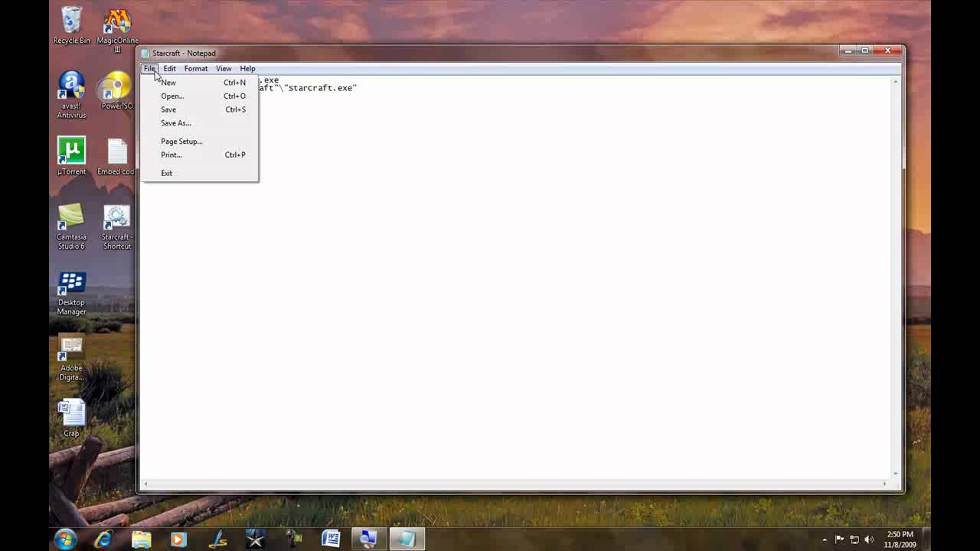Image resolution: width=980 pixels, height=551 pixels.
Task: Click the vertical scrollbar up arrow
Action: (x=896, y=81)
